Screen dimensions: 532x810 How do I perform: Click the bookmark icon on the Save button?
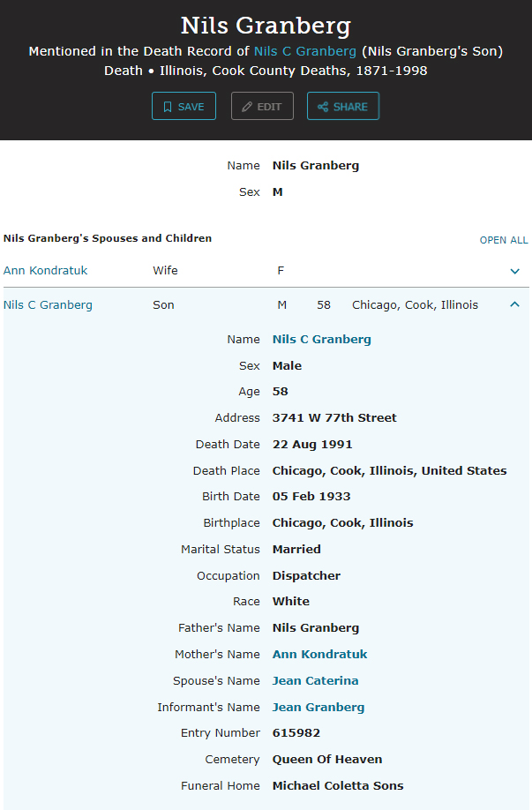[167, 107]
